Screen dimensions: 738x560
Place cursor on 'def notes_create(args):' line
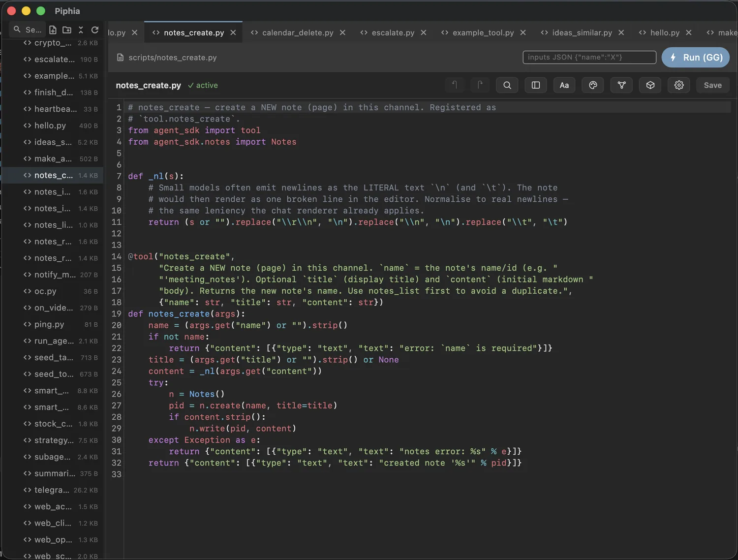[x=186, y=314]
